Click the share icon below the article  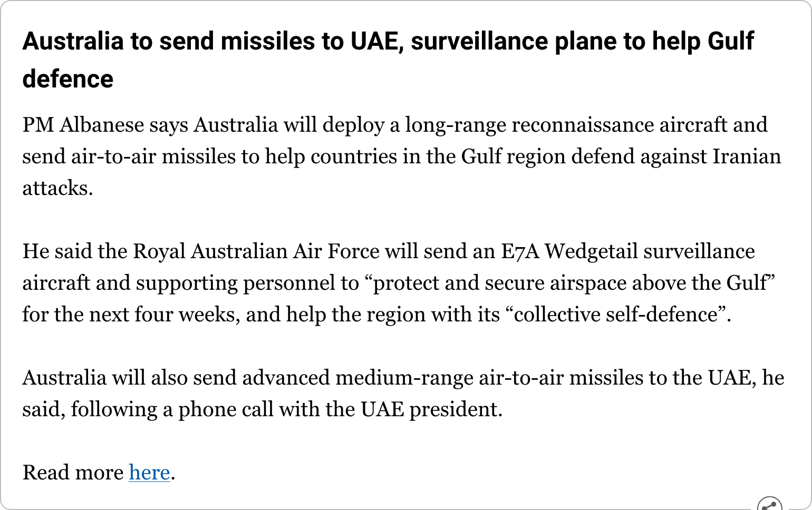pyautogui.click(x=769, y=505)
